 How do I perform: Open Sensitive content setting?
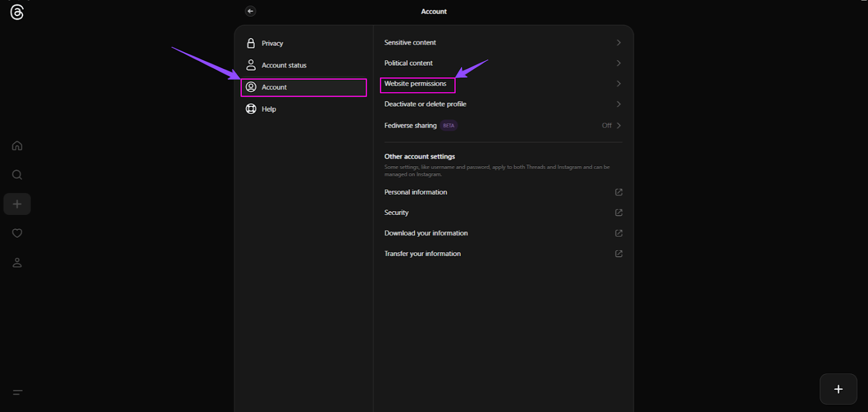[x=503, y=42]
